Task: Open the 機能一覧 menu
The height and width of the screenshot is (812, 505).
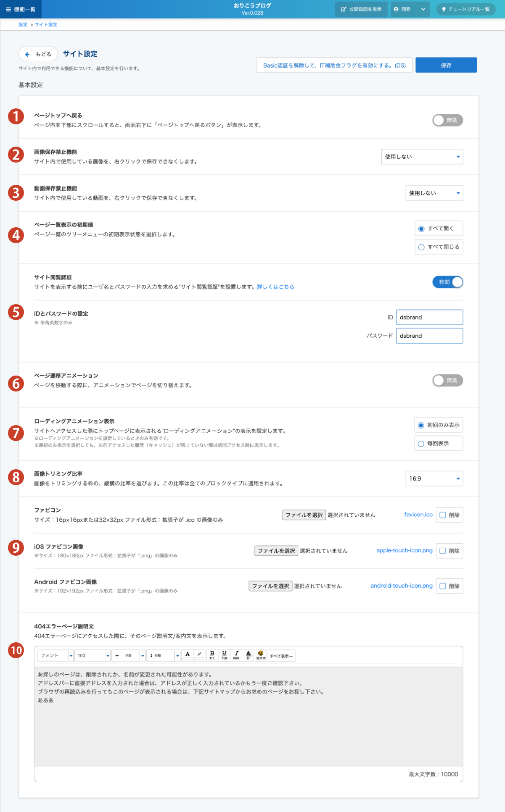Action: point(21,9)
